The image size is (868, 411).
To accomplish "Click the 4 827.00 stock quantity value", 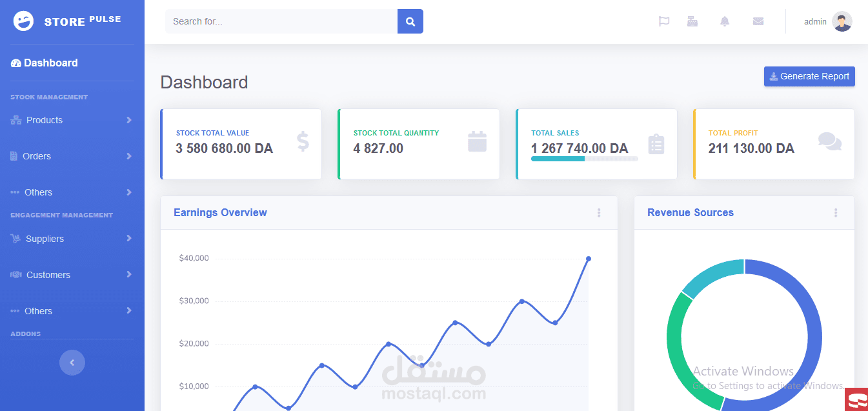I will pyautogui.click(x=378, y=148).
